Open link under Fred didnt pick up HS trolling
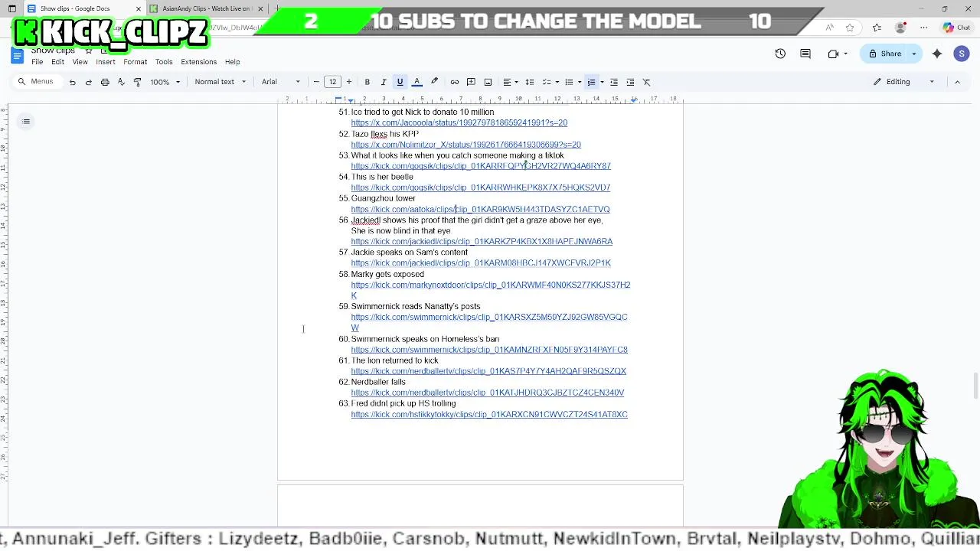980x551 pixels. 489,414
